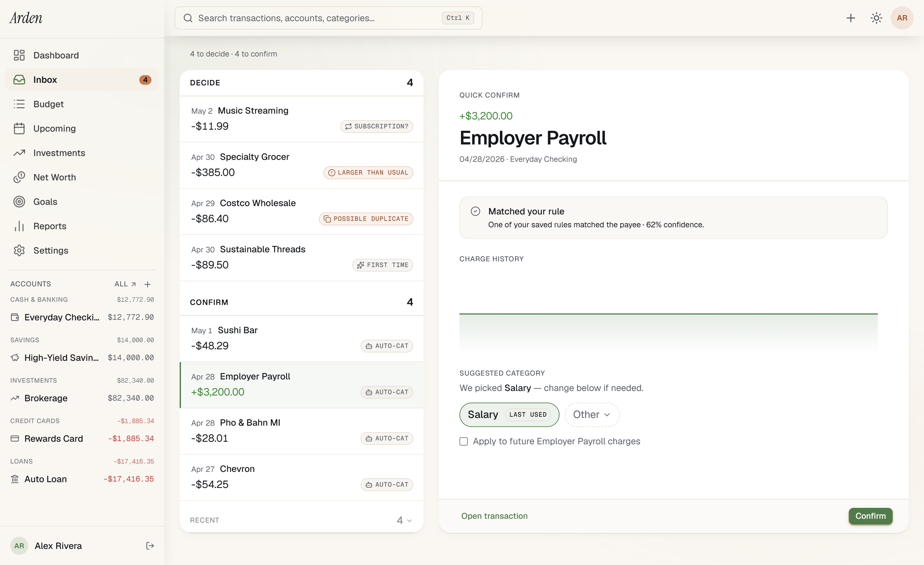Open Budget in the sidebar
Viewport: 924px width, 565px height.
(82, 104)
